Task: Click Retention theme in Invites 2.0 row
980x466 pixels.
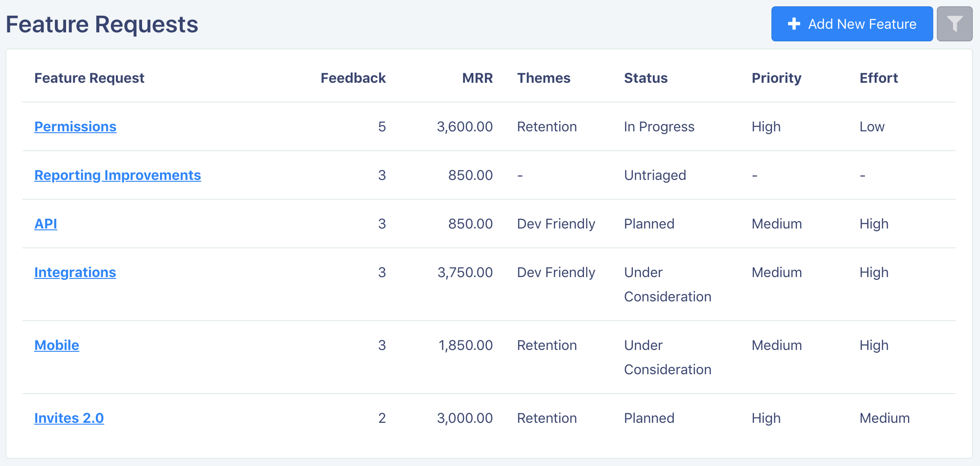Action: coord(547,418)
